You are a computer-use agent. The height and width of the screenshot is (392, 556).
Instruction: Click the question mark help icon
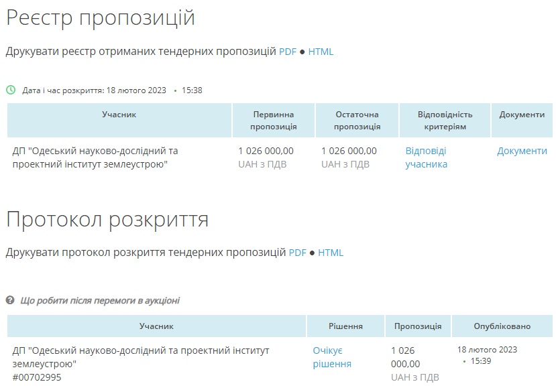point(11,301)
